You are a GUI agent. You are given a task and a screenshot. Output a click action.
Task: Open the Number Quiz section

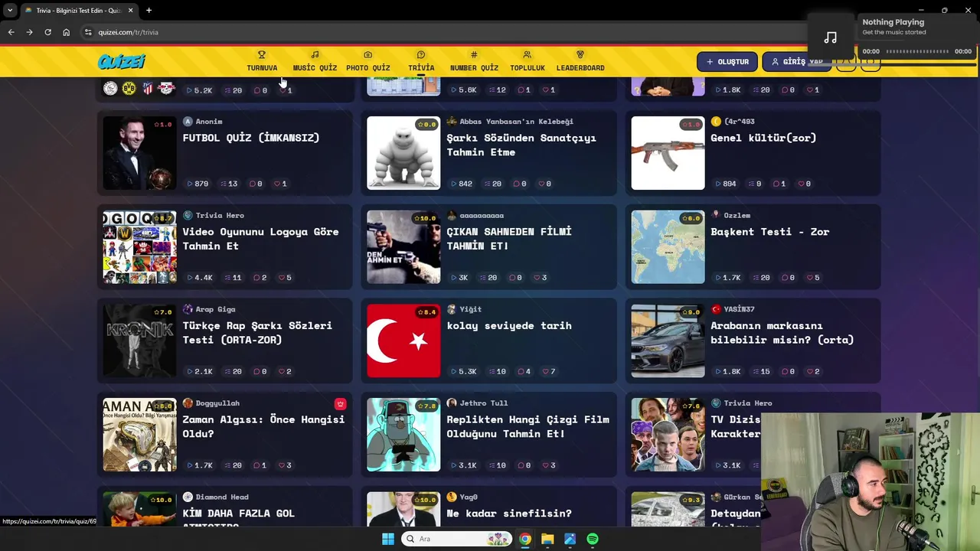point(474,61)
